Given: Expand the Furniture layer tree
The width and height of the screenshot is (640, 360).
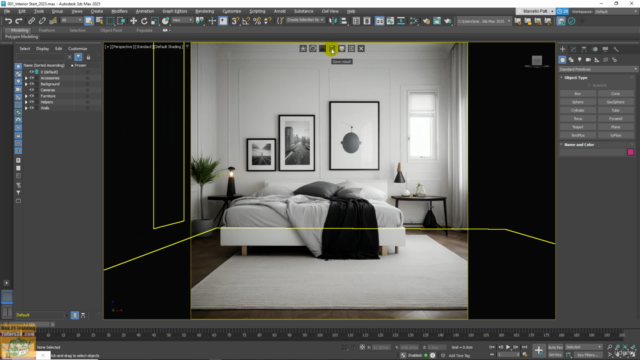Looking at the screenshot, I should click(26, 96).
